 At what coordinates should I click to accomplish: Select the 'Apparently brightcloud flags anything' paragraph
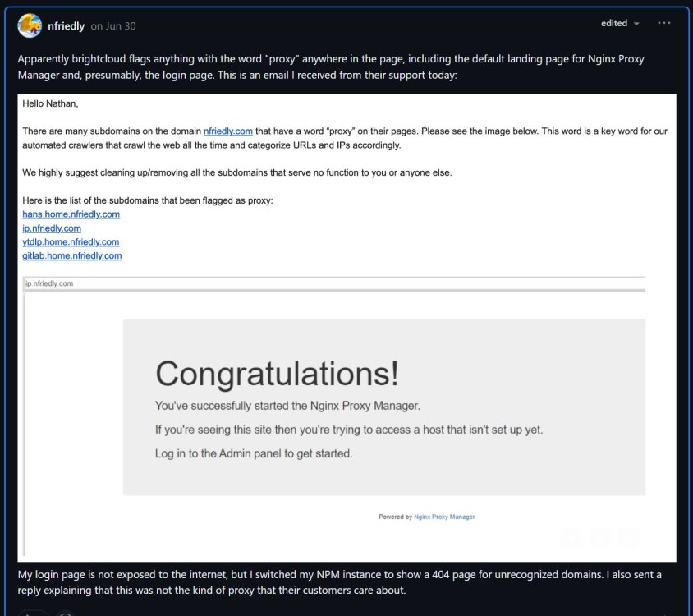(331, 67)
